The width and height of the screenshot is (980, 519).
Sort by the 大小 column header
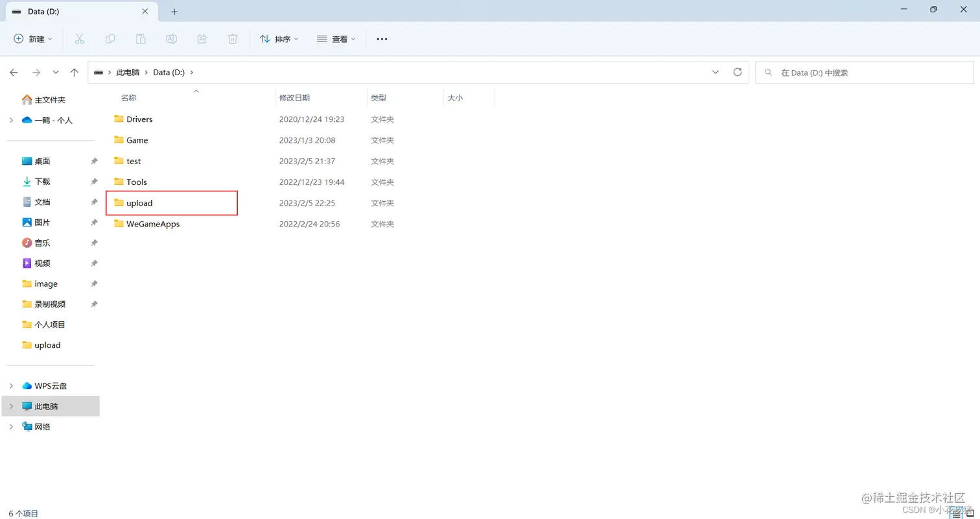(x=455, y=98)
